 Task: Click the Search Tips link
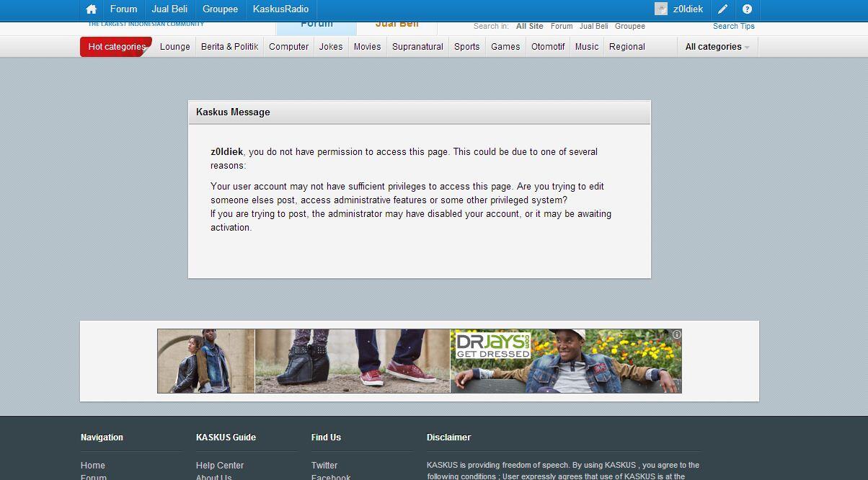733,26
